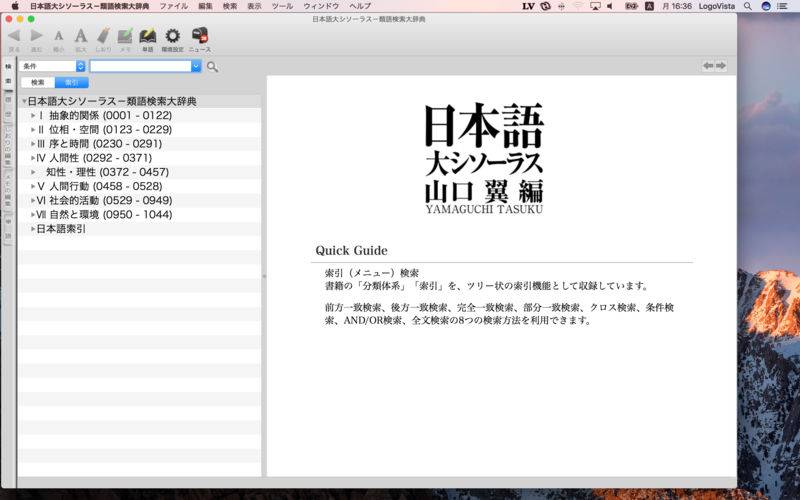Click the small A shrink-text icon
This screenshot has width=800, height=500.
pyautogui.click(x=59, y=36)
